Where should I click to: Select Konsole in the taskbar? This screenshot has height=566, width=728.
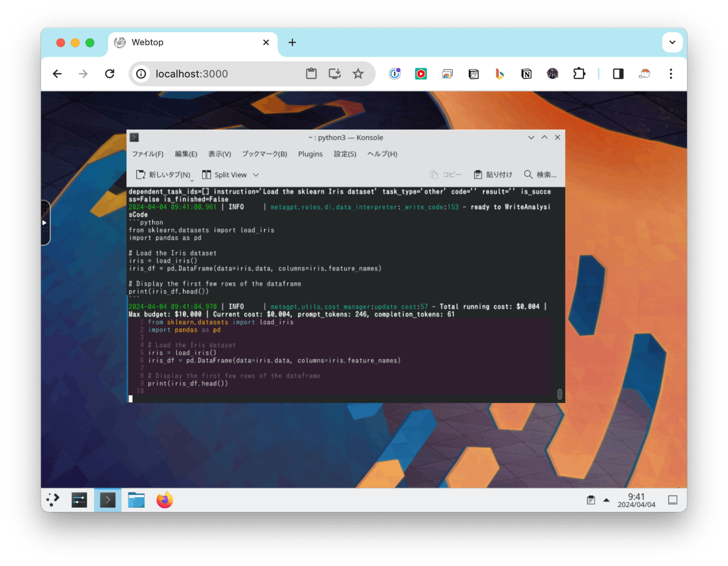click(108, 500)
